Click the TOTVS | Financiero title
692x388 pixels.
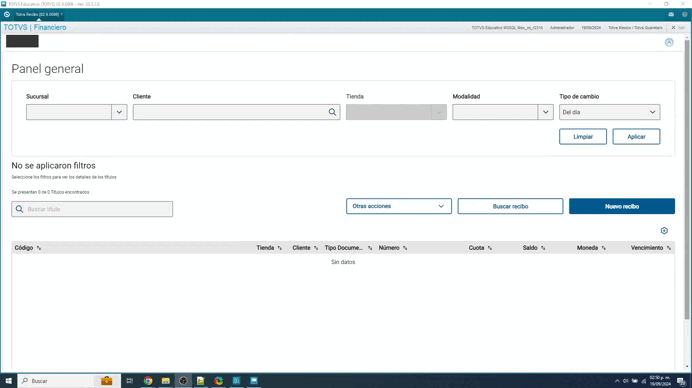click(x=35, y=27)
